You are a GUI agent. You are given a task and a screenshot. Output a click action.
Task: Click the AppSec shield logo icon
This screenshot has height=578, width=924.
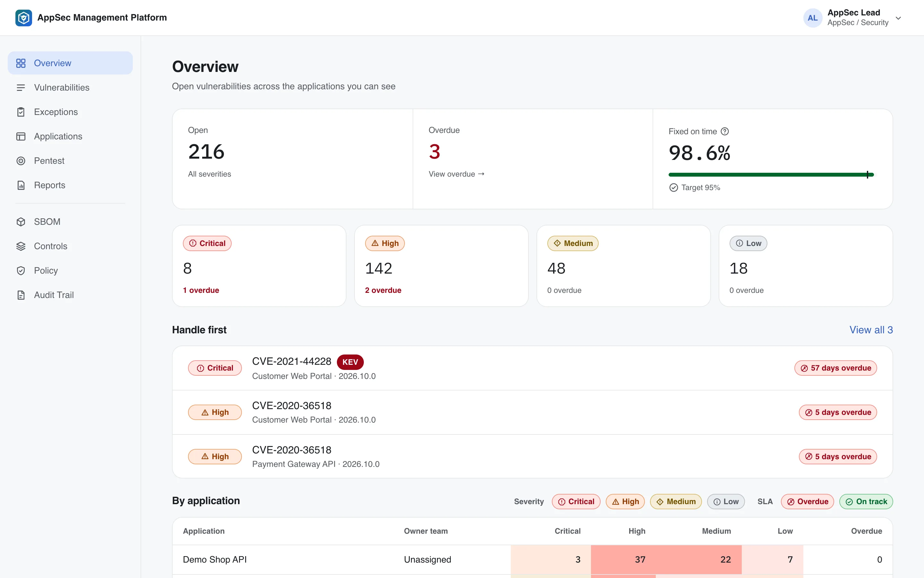click(24, 18)
